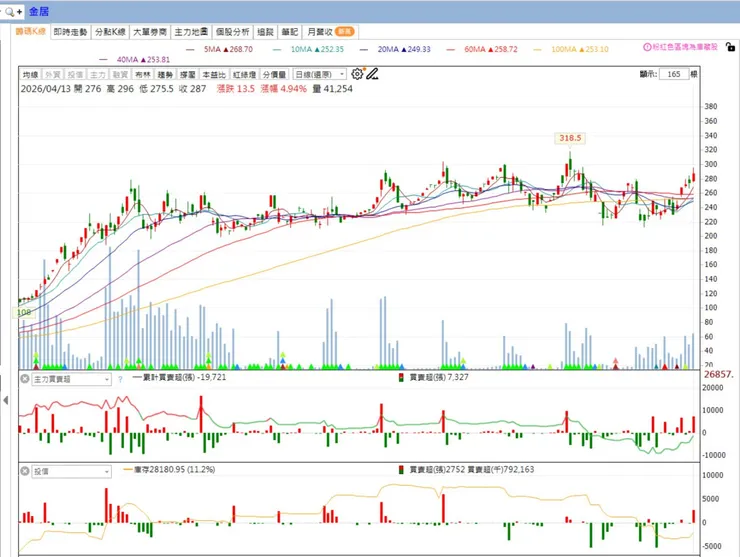Click the 60MA 258.72 legend entry
Screen dimensions: 740x557
tap(482, 49)
